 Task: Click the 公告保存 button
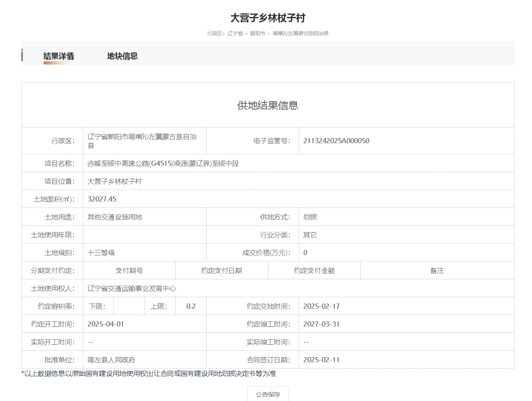[268, 394]
